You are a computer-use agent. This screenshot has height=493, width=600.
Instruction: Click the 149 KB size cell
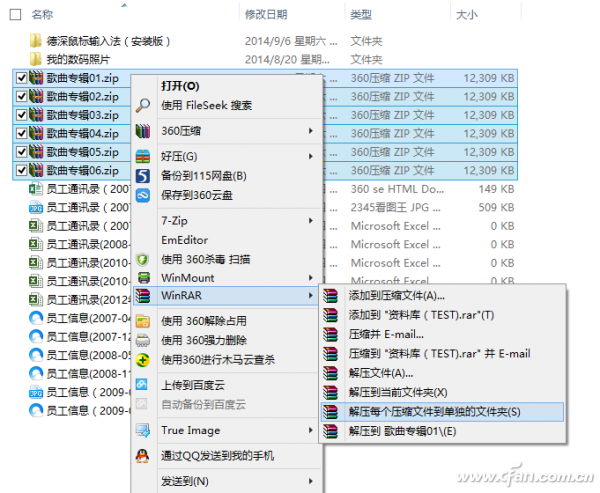pyautogui.click(x=496, y=189)
